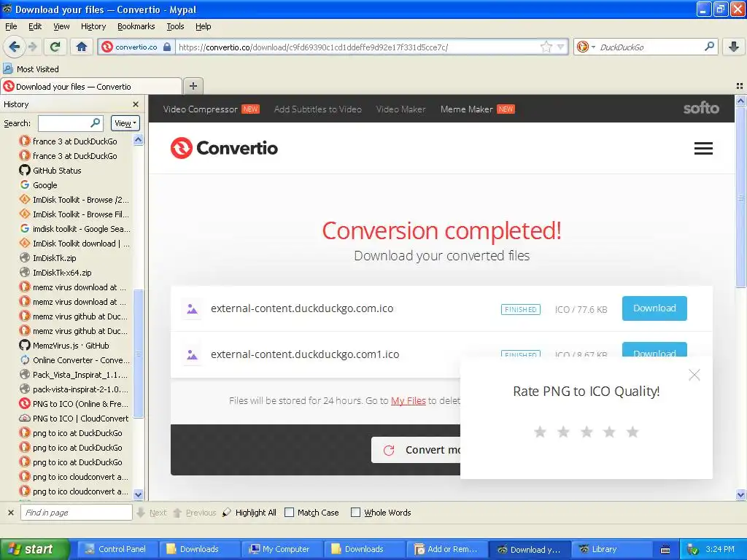Go back with the Back arrow button
This screenshot has width=747, height=560.
[x=14, y=47]
